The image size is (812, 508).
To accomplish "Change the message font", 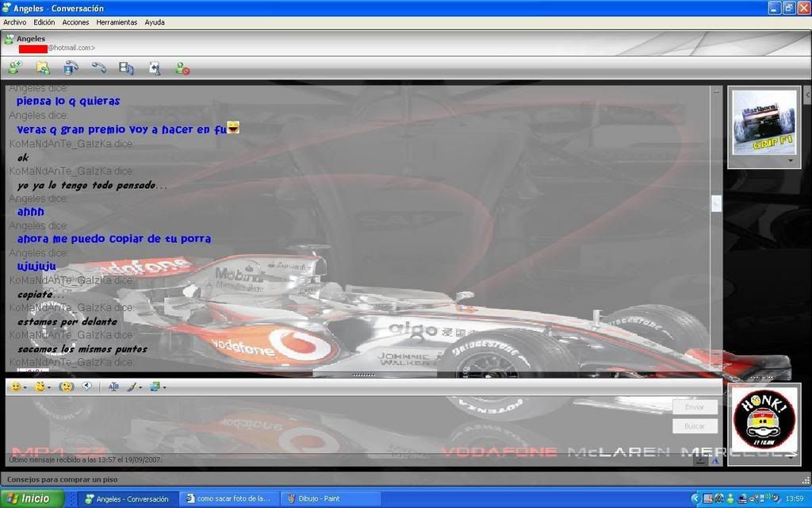I will 113,387.
